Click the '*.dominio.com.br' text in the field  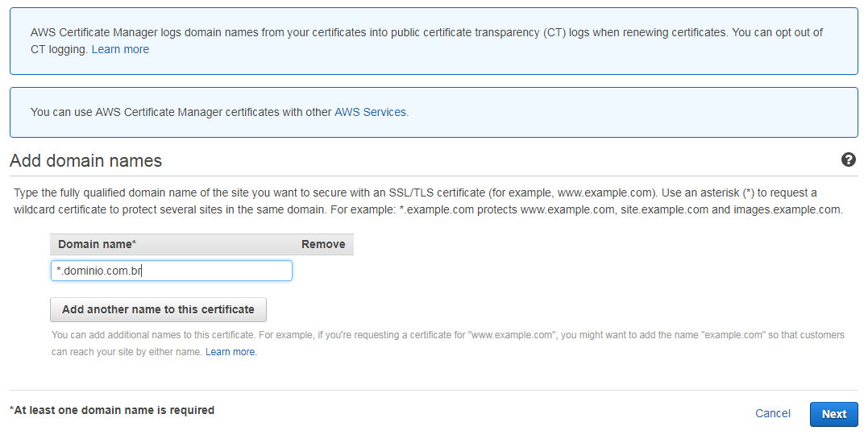pos(99,271)
